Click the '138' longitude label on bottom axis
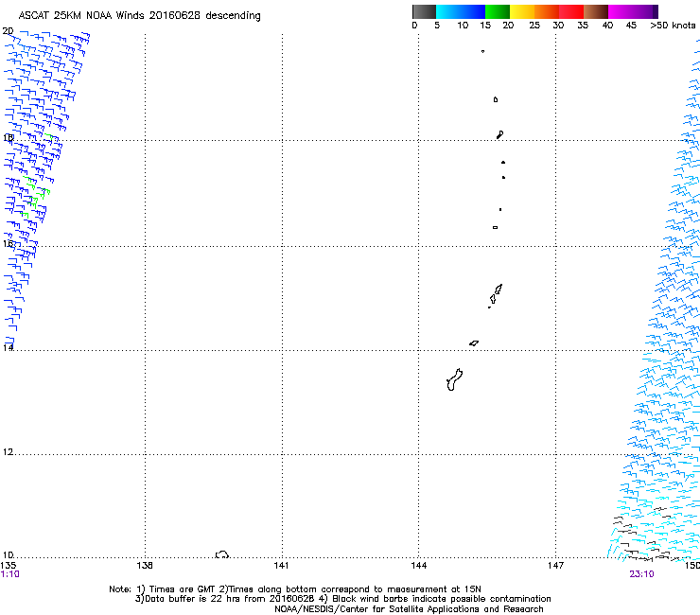Screen dimensions: 700x615 [145, 566]
